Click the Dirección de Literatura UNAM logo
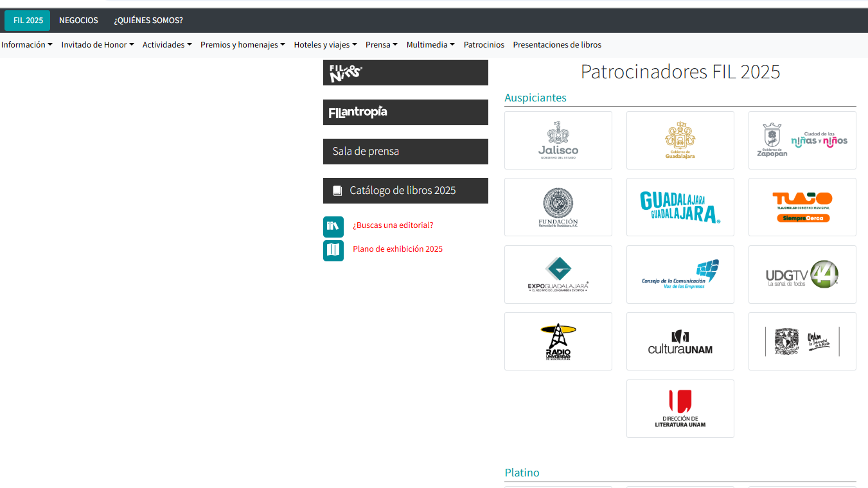 click(680, 408)
